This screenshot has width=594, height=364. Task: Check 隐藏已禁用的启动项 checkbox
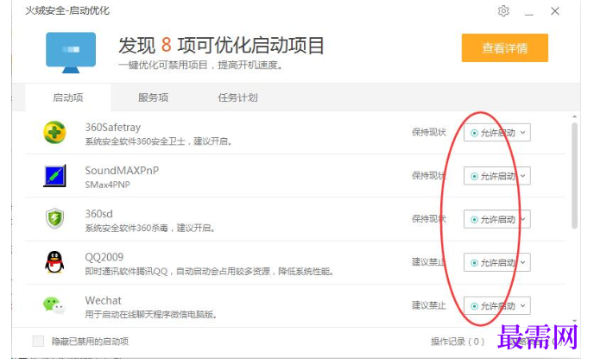point(38,341)
